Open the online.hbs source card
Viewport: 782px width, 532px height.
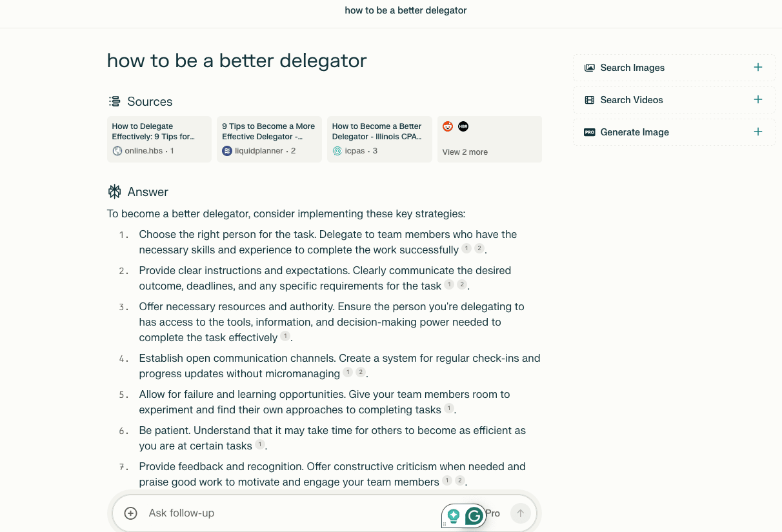159,139
